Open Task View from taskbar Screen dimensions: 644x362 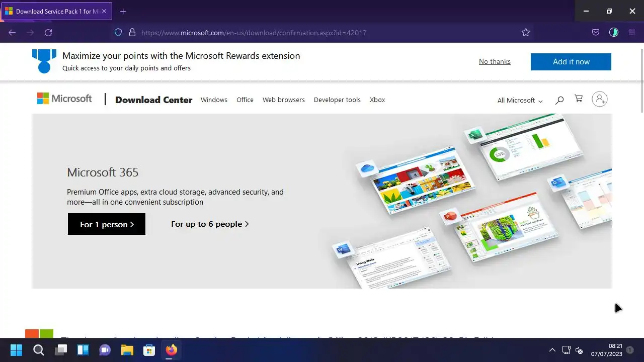[x=61, y=350]
